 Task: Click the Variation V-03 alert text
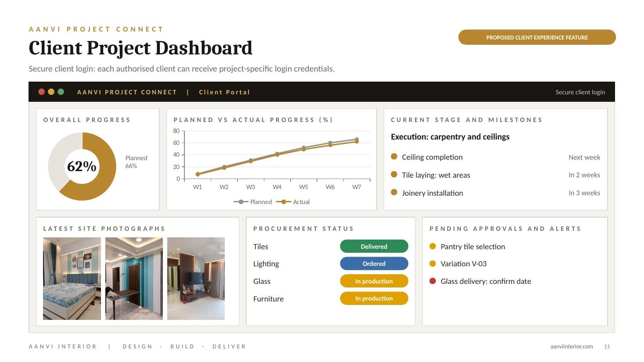click(464, 264)
